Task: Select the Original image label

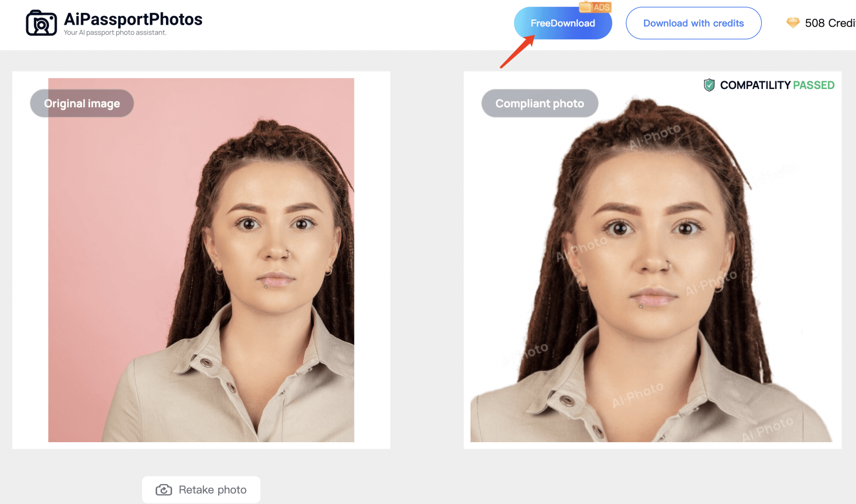Action: pos(82,104)
